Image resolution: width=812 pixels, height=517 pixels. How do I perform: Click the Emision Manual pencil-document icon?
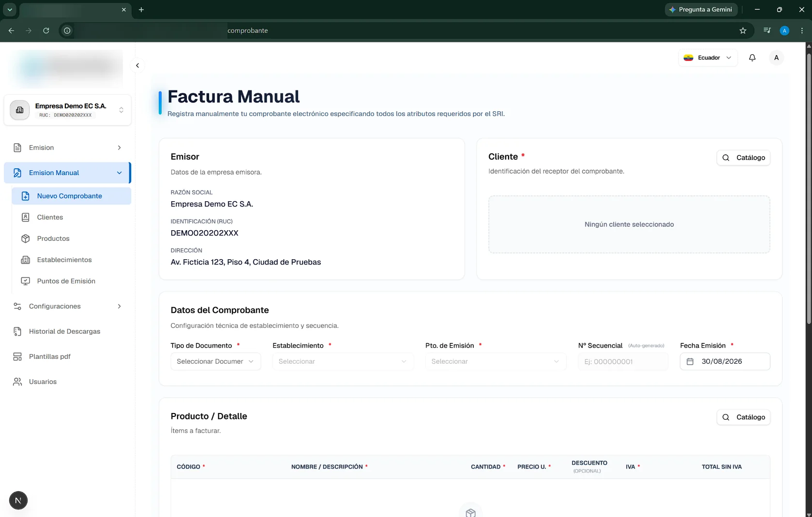[17, 173]
